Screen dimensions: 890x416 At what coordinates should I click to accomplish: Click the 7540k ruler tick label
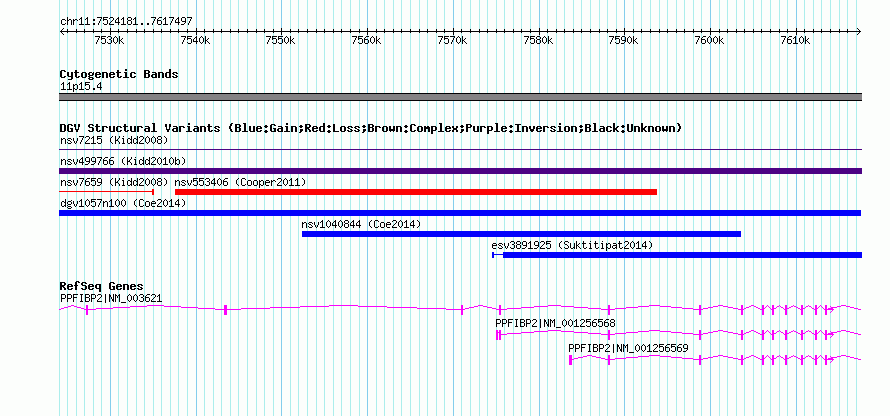[195, 41]
